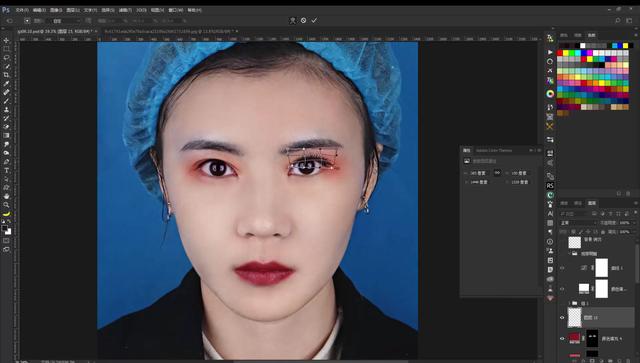This screenshot has width=640, height=363.
Task: Toggle visibility of 曲线 1 layer
Action: (562, 268)
